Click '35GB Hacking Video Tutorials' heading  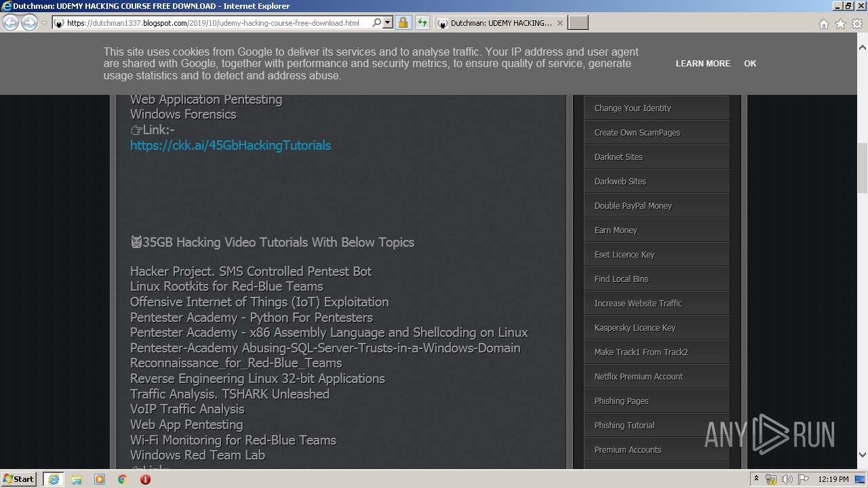(x=272, y=242)
